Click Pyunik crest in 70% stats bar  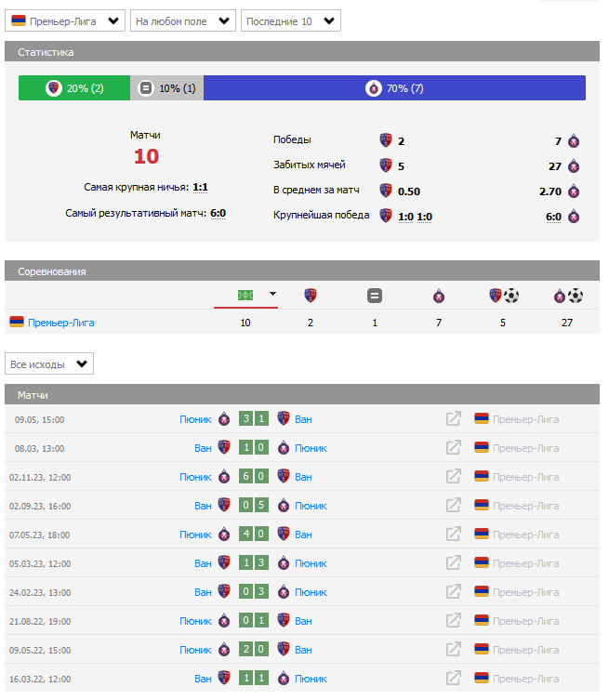373,88
